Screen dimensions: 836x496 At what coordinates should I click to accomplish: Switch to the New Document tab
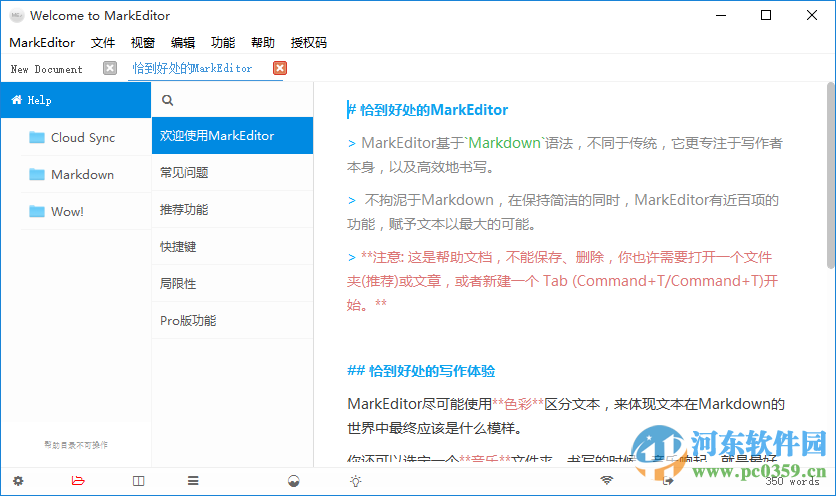[x=46, y=69]
